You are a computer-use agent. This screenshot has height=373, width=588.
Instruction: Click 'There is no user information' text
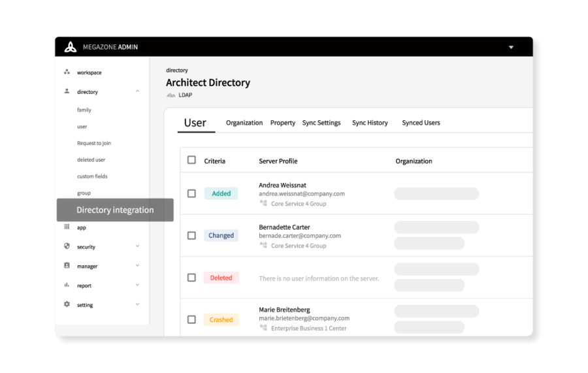[x=319, y=278]
